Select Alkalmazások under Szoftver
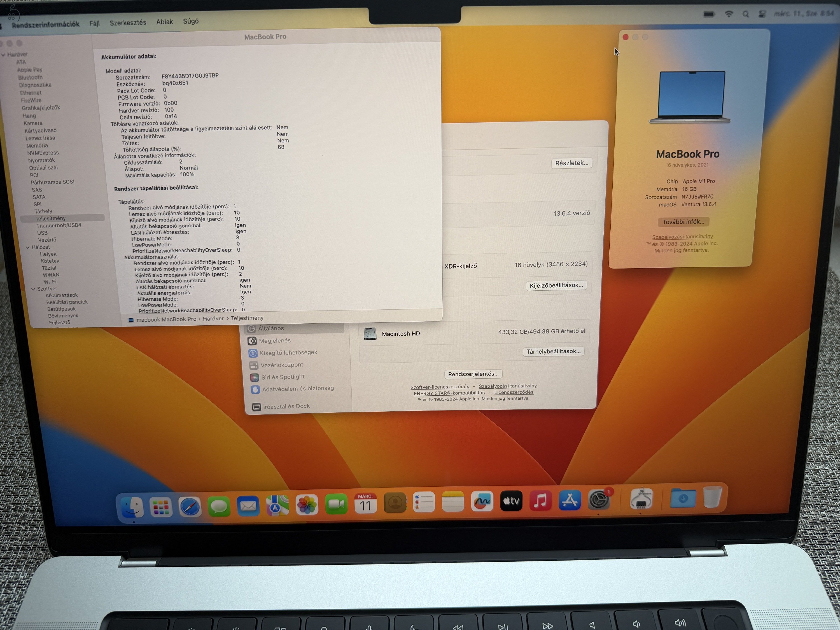Viewport: 840px width, 630px height. click(62, 295)
